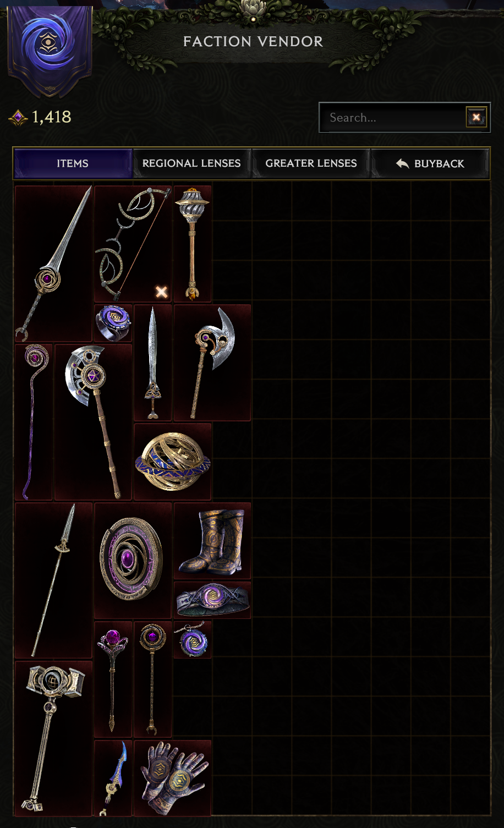Select the gold-trimmed boots item
Viewport: 504px width, 828px height.
tap(212, 541)
